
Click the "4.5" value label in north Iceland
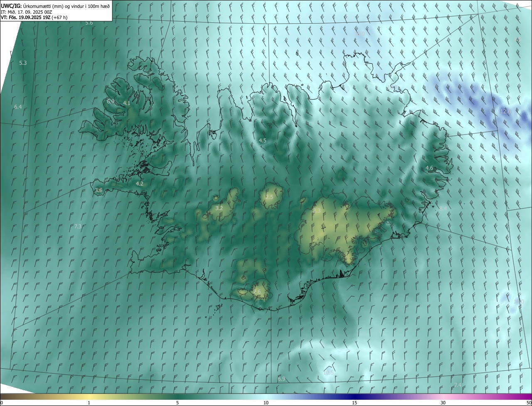point(262,141)
